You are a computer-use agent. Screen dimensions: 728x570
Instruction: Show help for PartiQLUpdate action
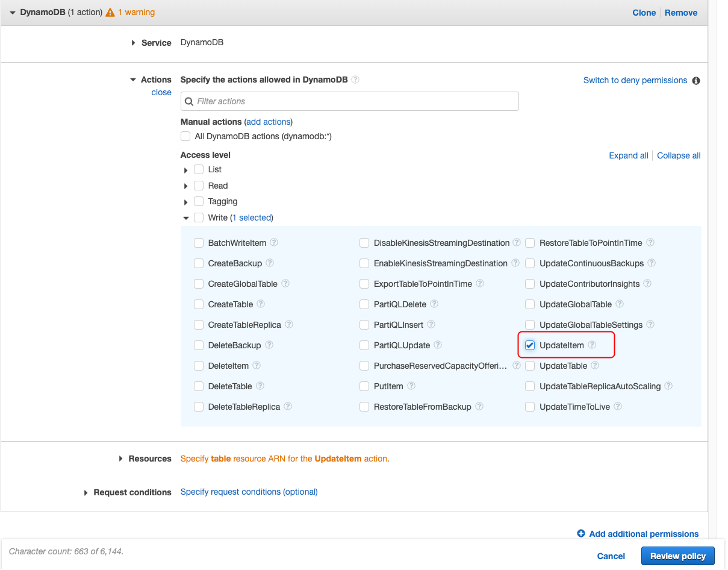[438, 345]
